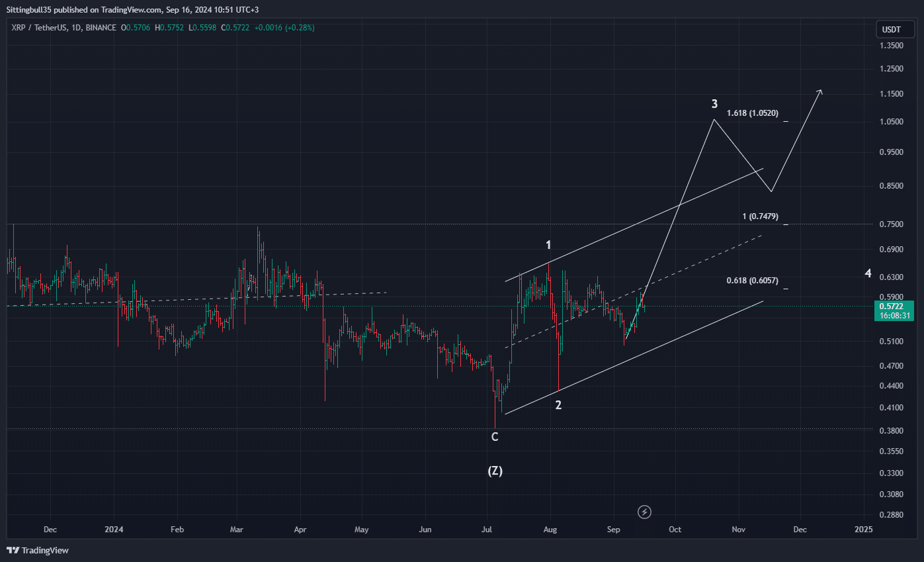Click the Apr label on the time axis
924x562 pixels.
tap(300, 530)
